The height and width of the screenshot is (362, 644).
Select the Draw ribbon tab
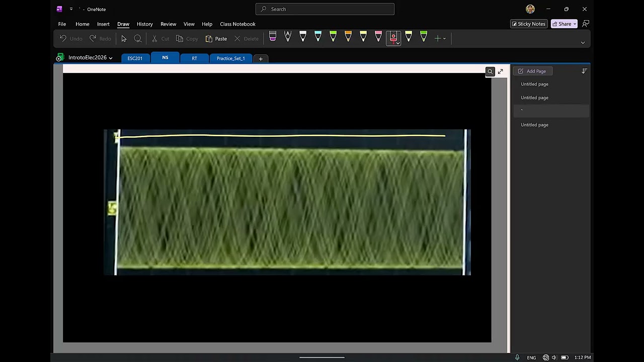point(123,24)
